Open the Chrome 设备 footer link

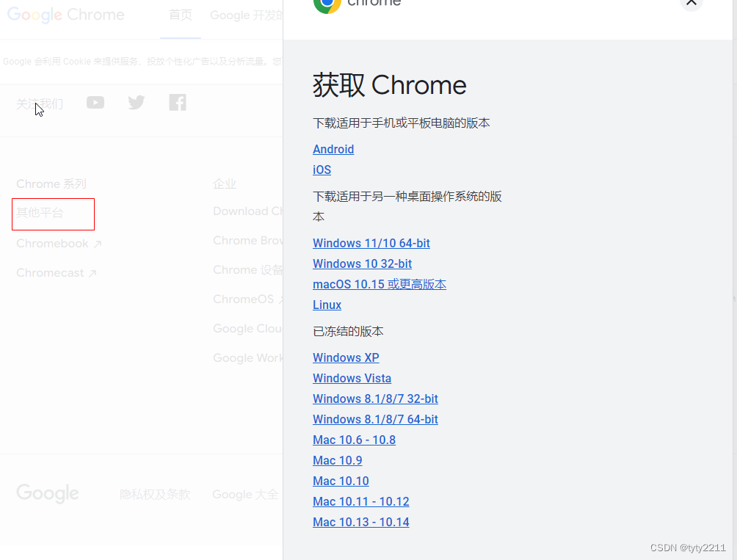click(x=247, y=270)
